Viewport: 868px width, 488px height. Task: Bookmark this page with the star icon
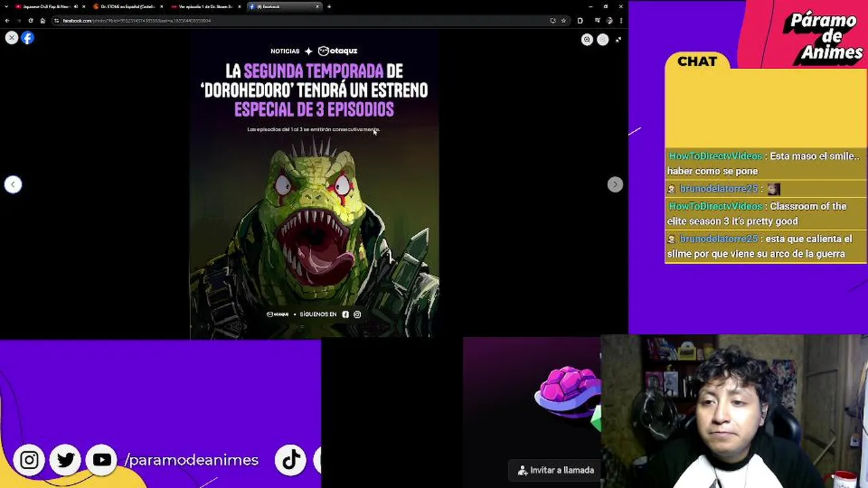click(x=563, y=20)
